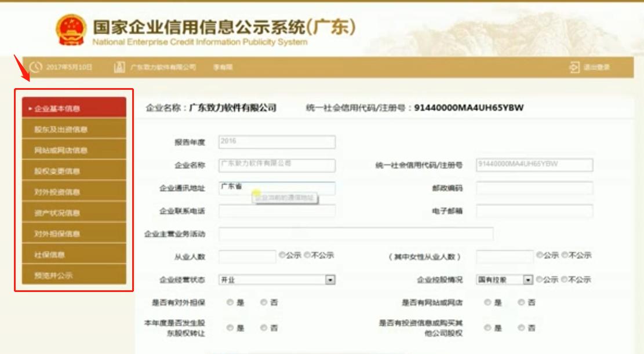644x354 pixels.
Task: Expand the 企业经营状态 dropdown arrow
Action: tap(329, 279)
